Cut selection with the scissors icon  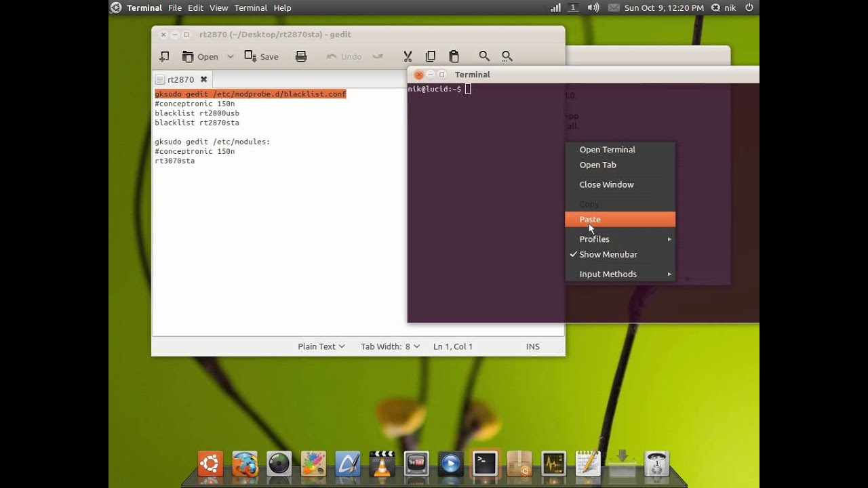tap(408, 56)
